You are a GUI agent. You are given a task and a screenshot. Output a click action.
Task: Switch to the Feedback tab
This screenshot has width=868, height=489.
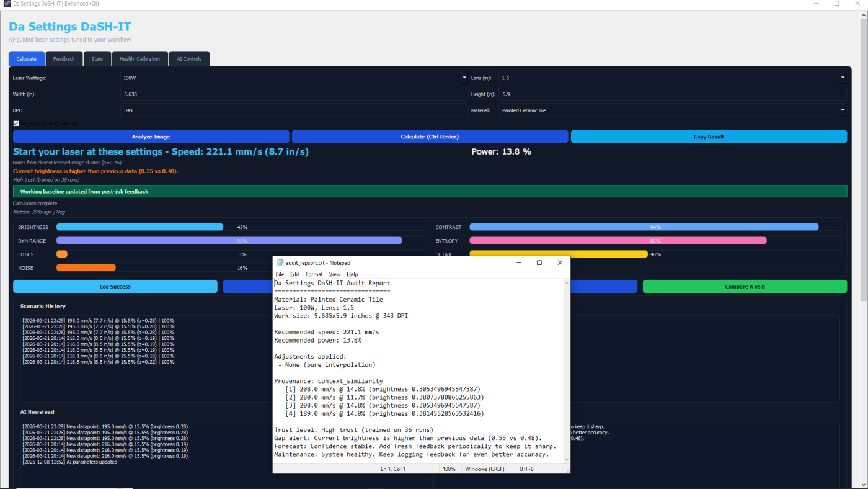(x=63, y=59)
